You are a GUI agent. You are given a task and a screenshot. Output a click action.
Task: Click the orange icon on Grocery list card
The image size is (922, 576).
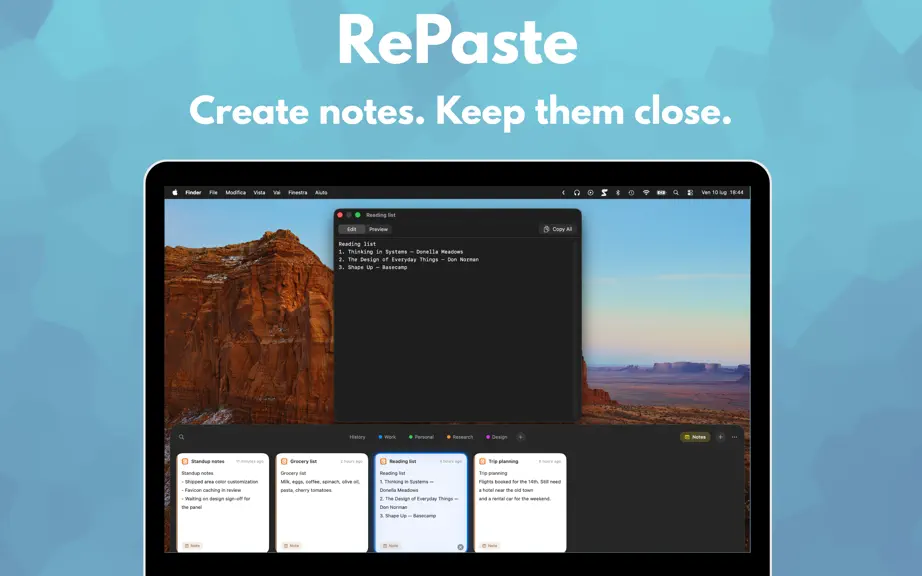284,461
